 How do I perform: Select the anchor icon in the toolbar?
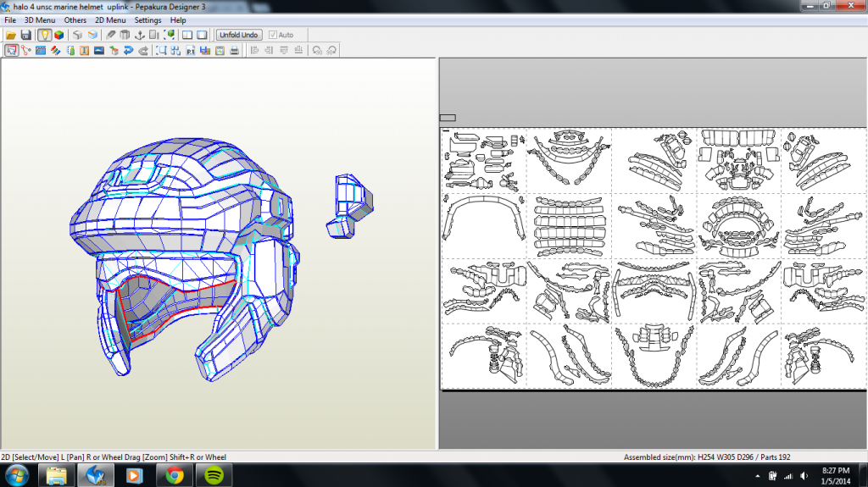(x=139, y=35)
